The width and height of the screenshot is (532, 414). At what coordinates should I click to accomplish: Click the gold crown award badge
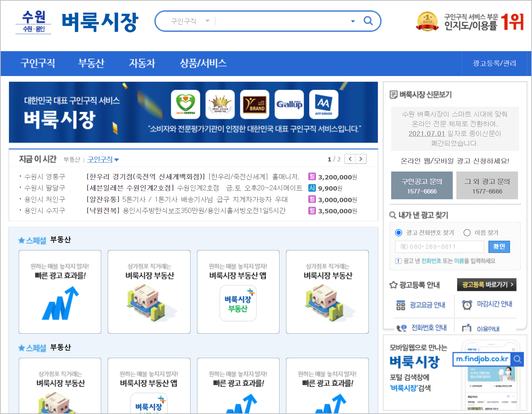click(x=220, y=104)
